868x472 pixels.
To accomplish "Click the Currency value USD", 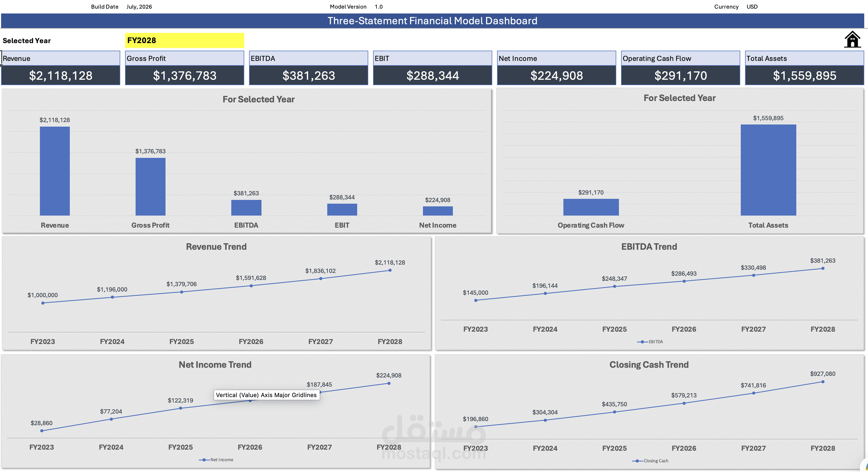I will 752,7.
